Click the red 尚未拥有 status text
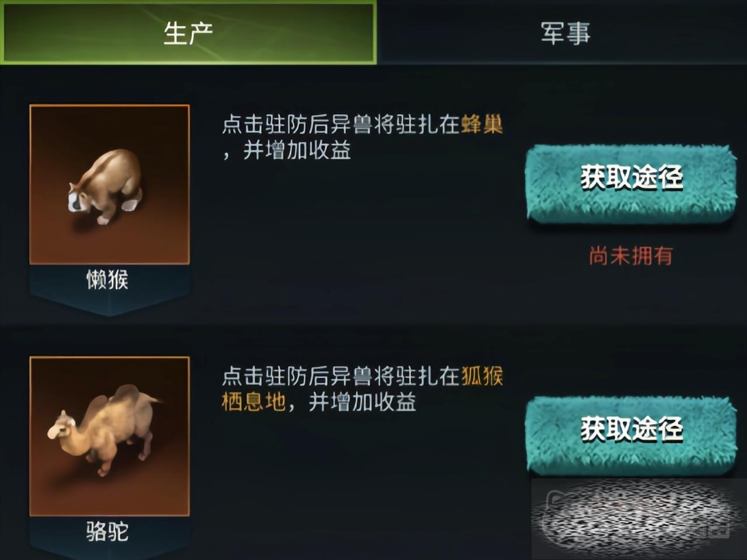The image size is (747, 560). point(631,256)
